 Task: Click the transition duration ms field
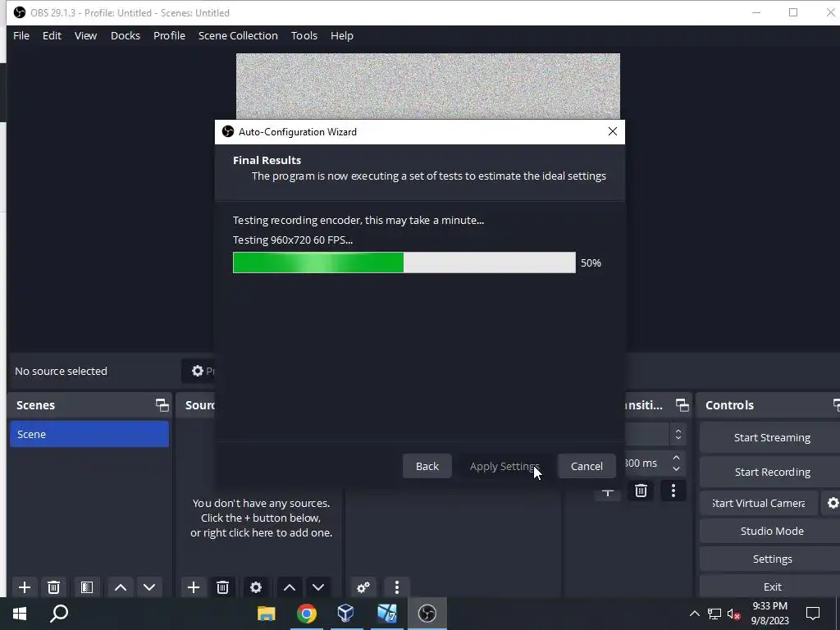646,463
